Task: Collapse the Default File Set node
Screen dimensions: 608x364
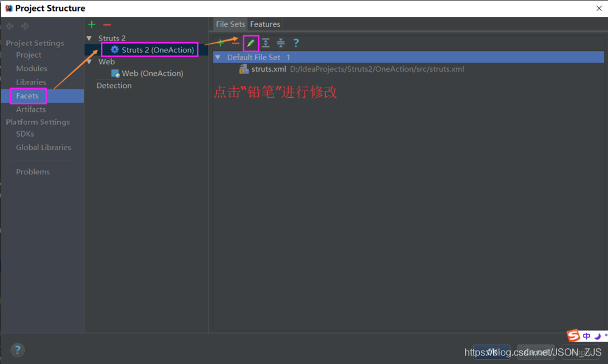Action: [218, 57]
